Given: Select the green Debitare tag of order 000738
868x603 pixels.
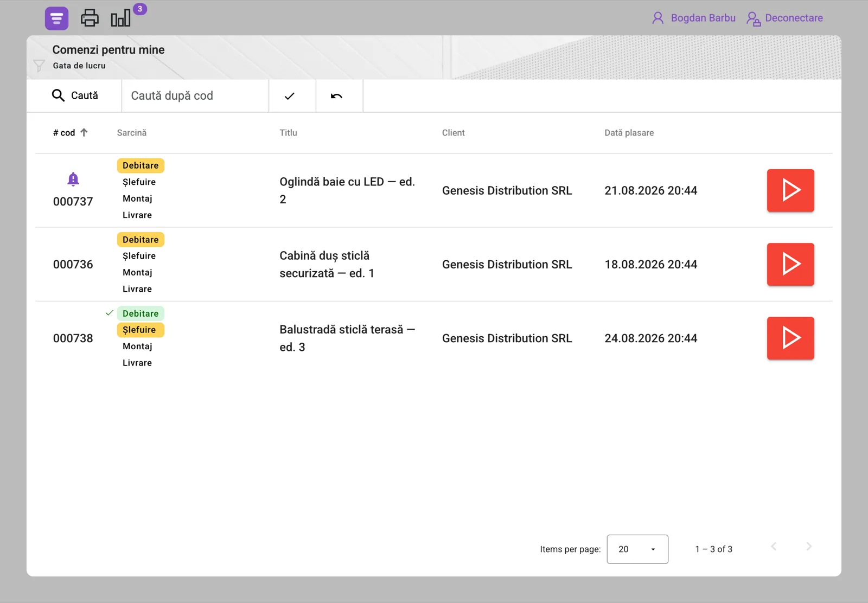Looking at the screenshot, I should click(141, 313).
